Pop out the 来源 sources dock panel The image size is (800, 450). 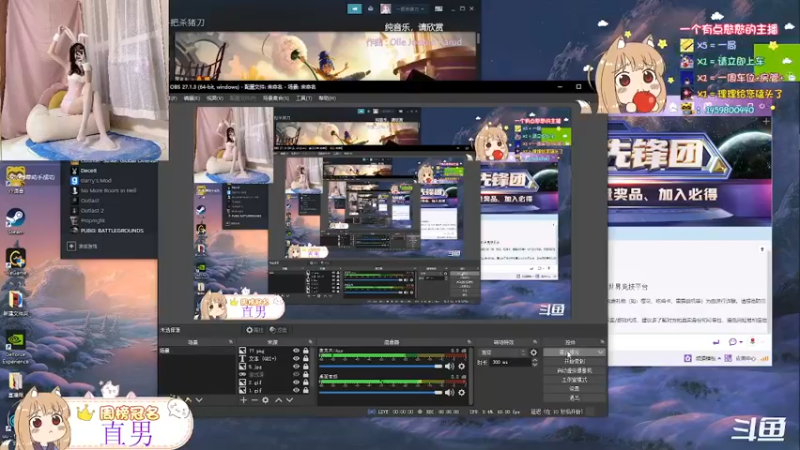point(310,342)
